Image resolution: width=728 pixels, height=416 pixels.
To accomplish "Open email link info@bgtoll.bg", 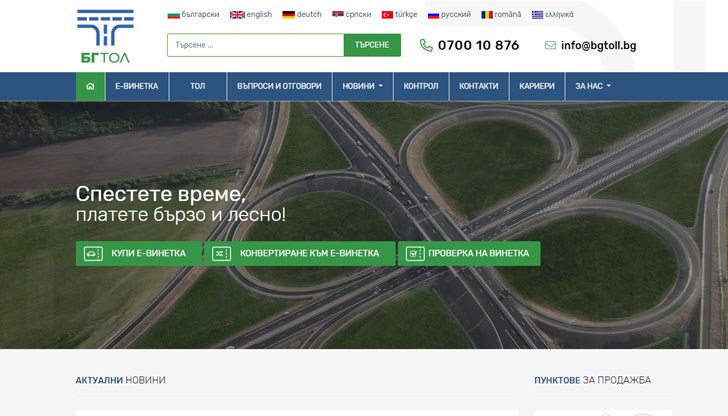I will 598,45.
